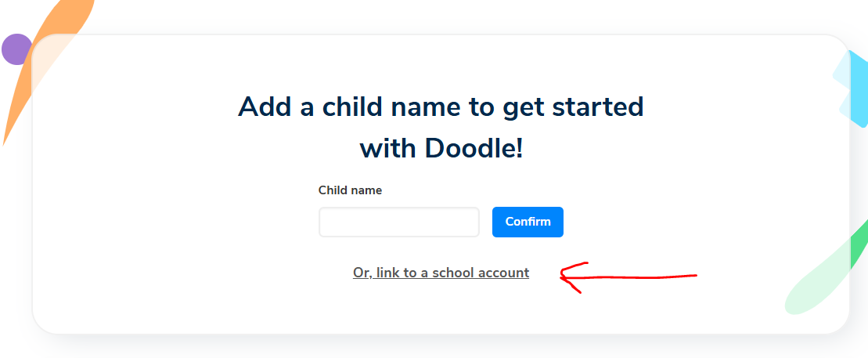This screenshot has height=358, width=868.
Task: Click "school account" in the underlined link
Action: coord(481,273)
